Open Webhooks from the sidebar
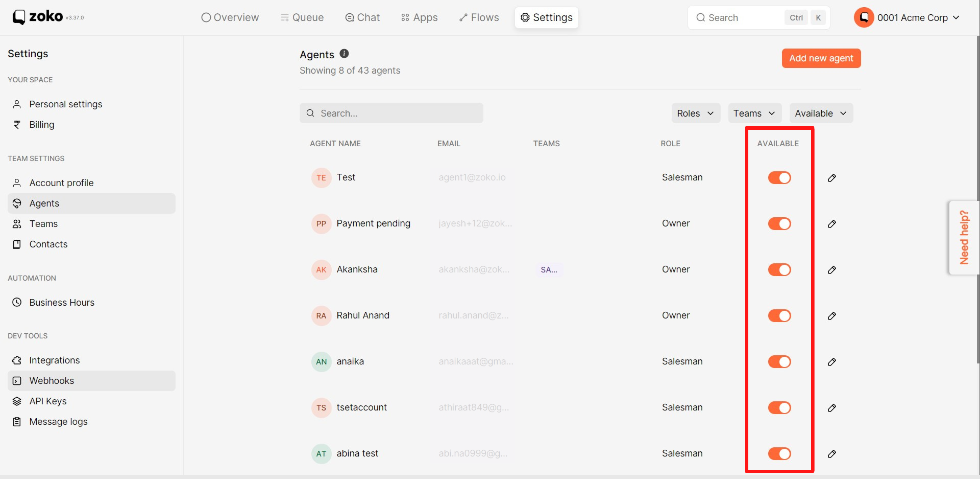 (51, 380)
